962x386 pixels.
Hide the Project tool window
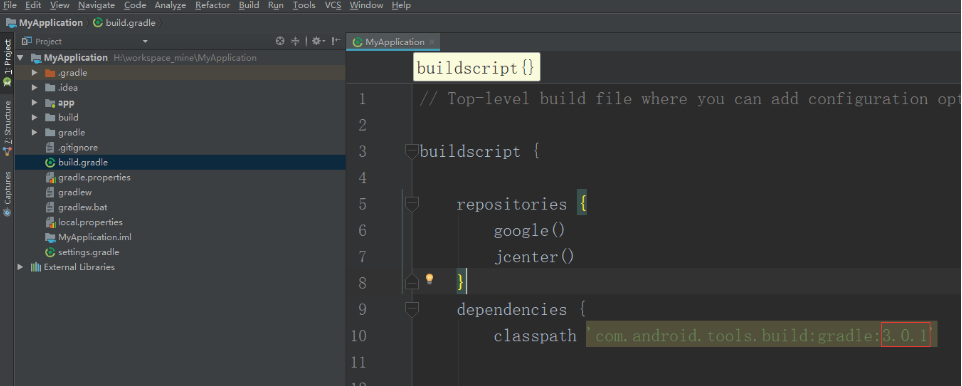pyautogui.click(x=336, y=41)
